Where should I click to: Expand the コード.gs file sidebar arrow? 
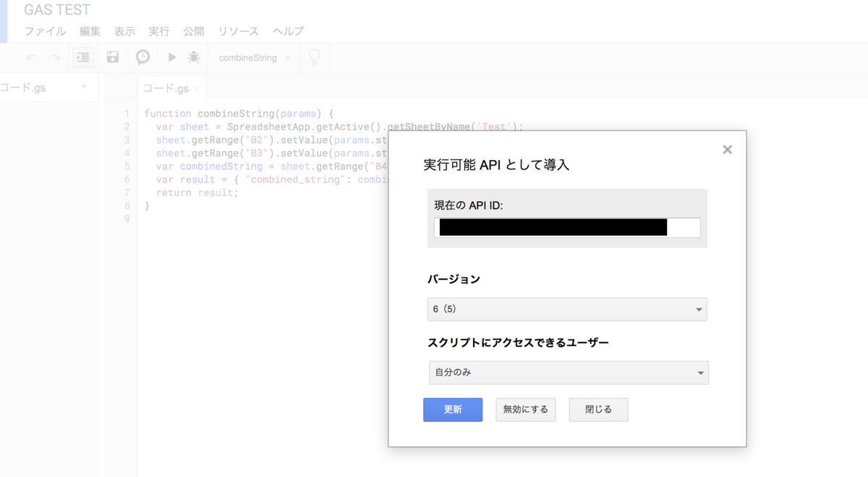(x=83, y=88)
